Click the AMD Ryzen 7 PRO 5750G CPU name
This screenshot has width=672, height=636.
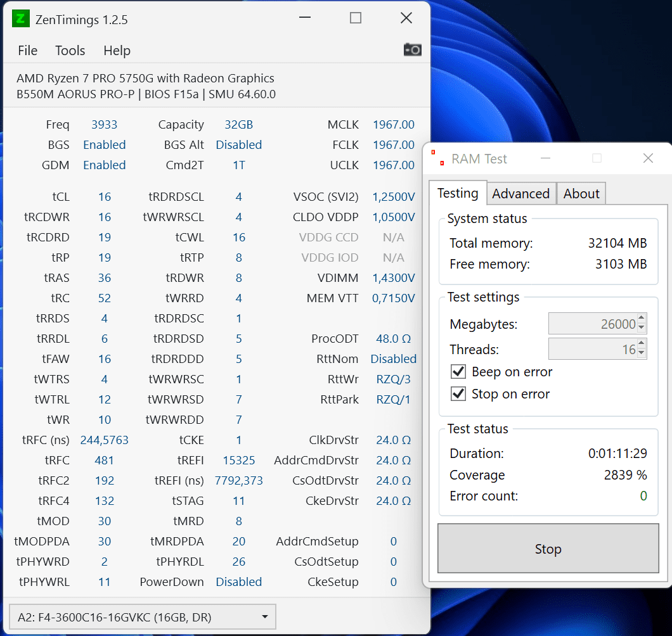pyautogui.click(x=145, y=79)
